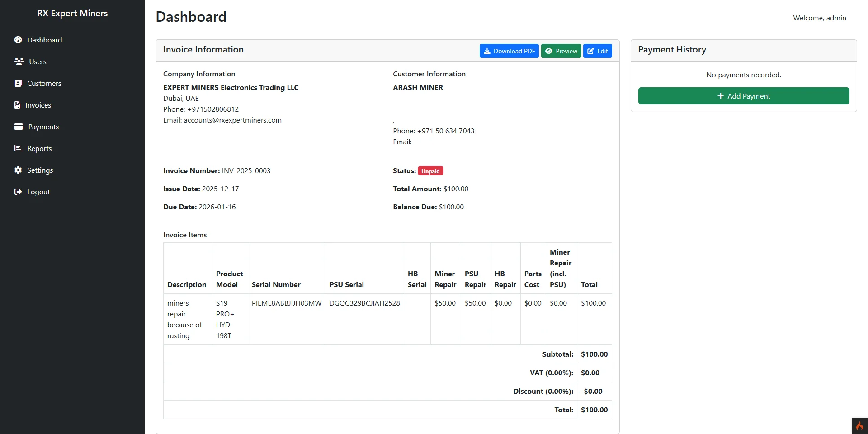The image size is (868, 434).
Task: Click company phone +971502806812
Action: pyautogui.click(x=213, y=109)
